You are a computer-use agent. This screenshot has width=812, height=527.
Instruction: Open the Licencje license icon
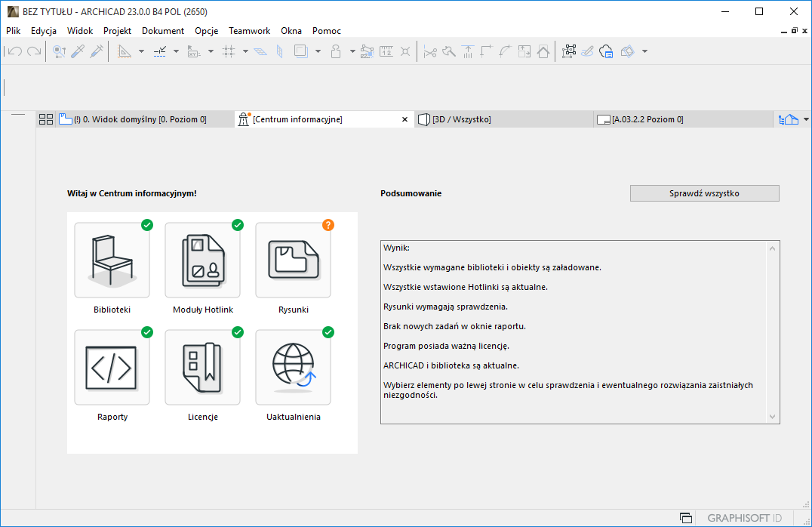point(202,368)
